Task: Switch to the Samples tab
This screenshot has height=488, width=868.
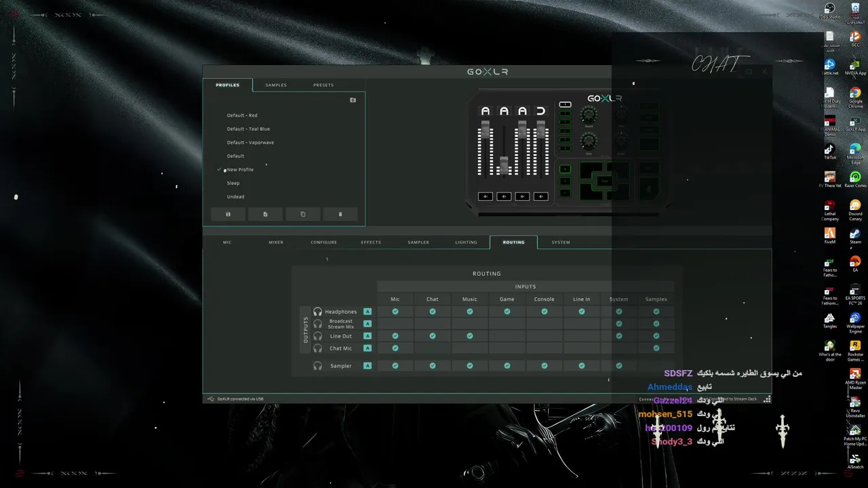Action: click(x=276, y=85)
